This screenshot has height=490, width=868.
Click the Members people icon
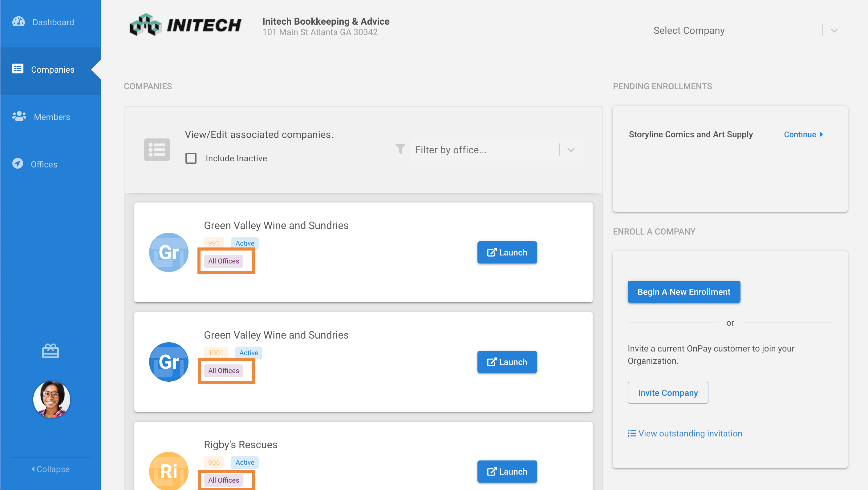pos(19,116)
